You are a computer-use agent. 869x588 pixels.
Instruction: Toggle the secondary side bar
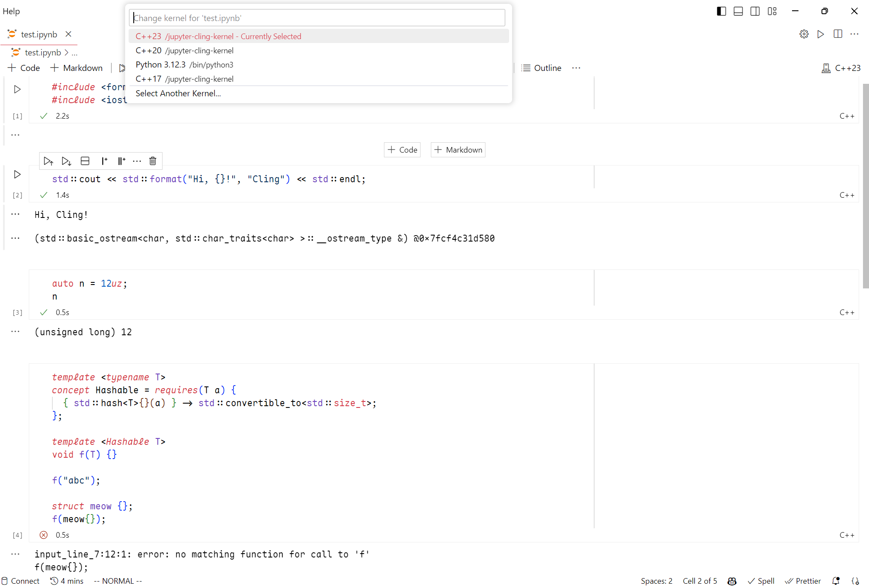(x=755, y=11)
